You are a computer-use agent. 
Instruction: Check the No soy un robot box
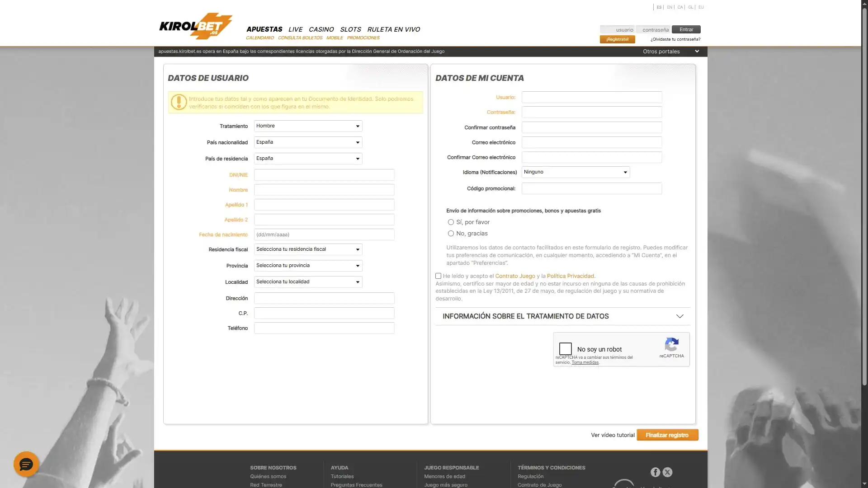565,349
